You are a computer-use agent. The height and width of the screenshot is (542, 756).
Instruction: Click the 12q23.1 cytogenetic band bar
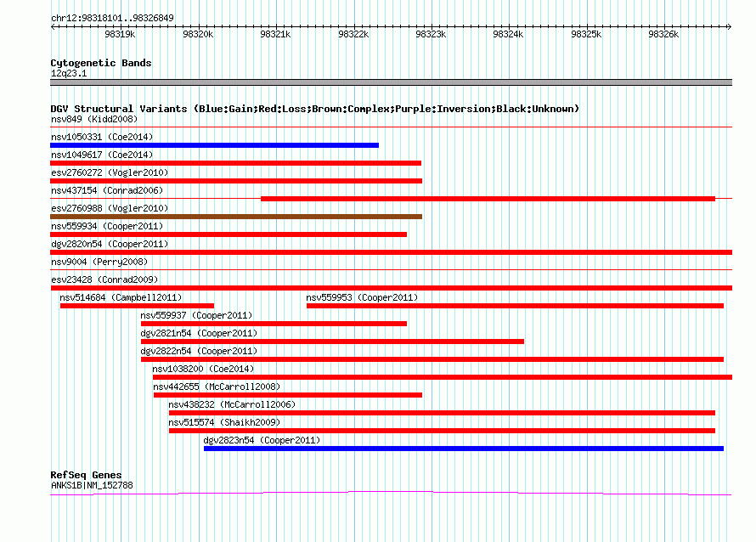tap(391, 82)
